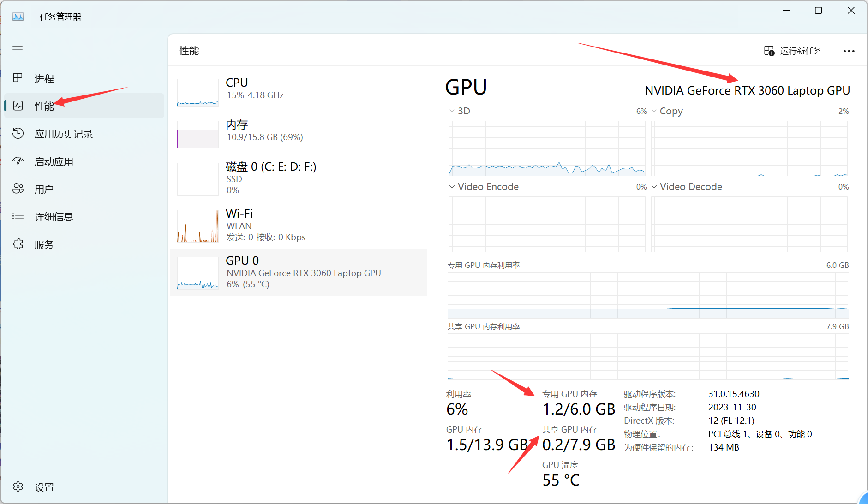Click the GPU 内存 value 1.5/13.9 GB
This screenshot has width=868, height=504.
tap(487, 445)
